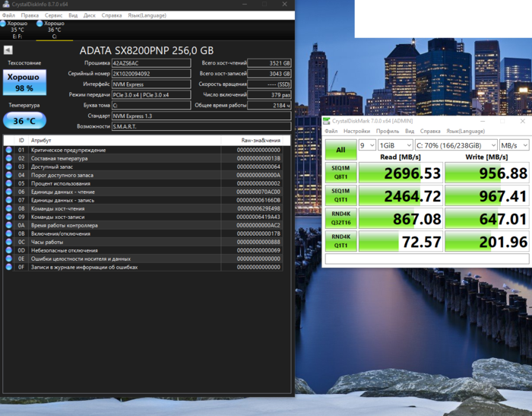532x416 pixels.
Task: Open Настройки menu in CrystalDiskMark
Action: (356, 131)
